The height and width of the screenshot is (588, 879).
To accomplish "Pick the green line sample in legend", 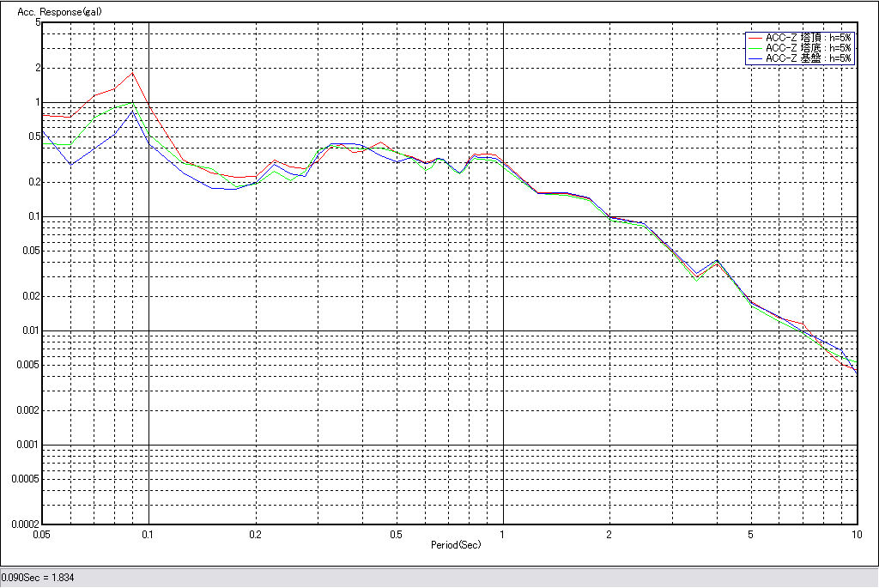I will click(755, 48).
